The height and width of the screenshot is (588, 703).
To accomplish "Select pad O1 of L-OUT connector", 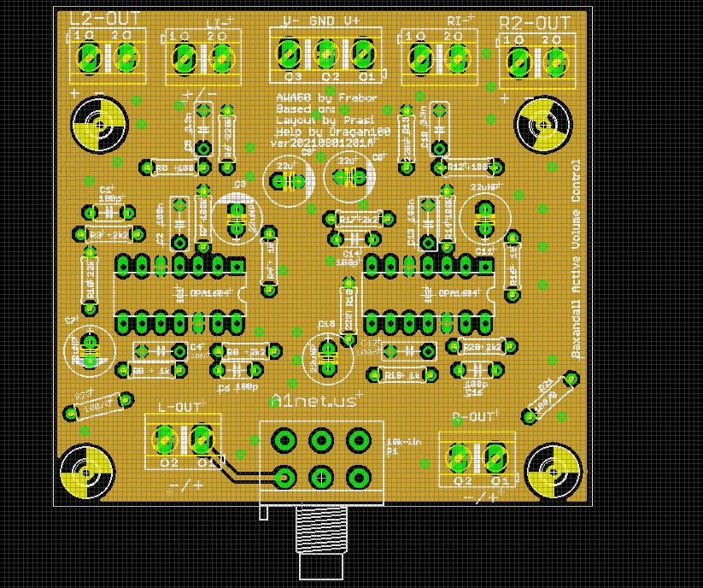I will pos(202,439).
